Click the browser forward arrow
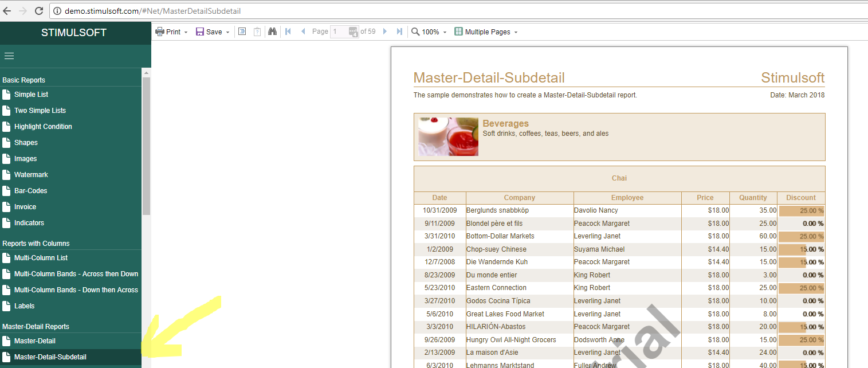Screen dimensions: 868x368 tap(23, 11)
